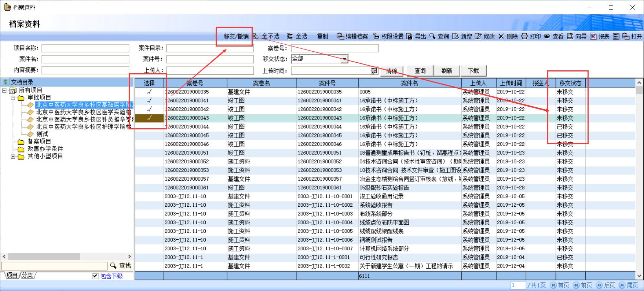
Task: Uncheck selection mark for row 1260022019000041
Action: point(149,100)
